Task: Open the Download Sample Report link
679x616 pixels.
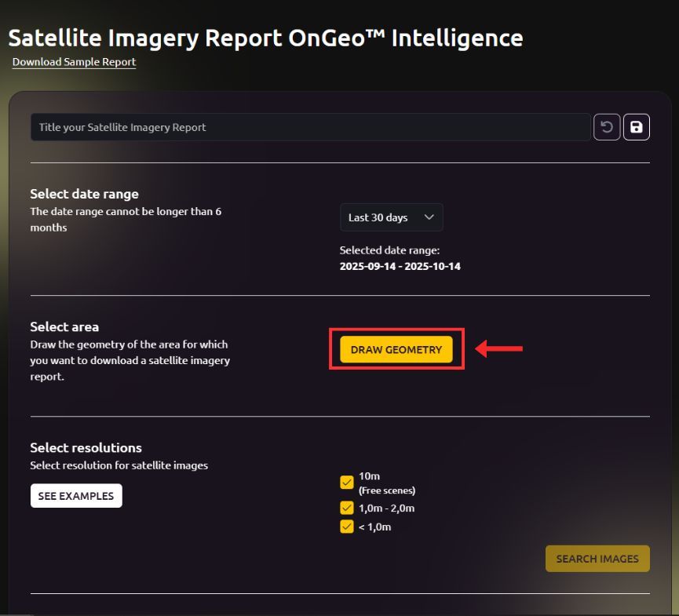Action: coord(74,62)
